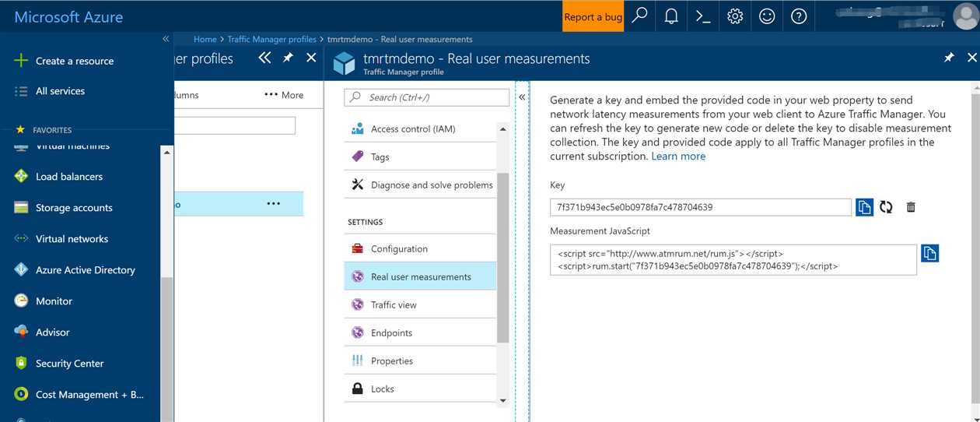Click the Security Center shield icon
The width and height of the screenshot is (980, 422).
(21, 364)
